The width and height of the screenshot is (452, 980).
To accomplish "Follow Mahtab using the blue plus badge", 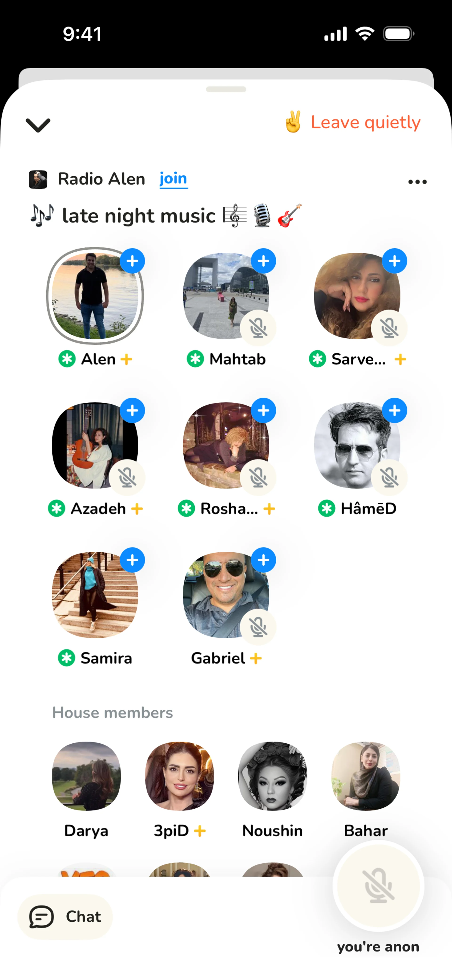I will pos(263,261).
